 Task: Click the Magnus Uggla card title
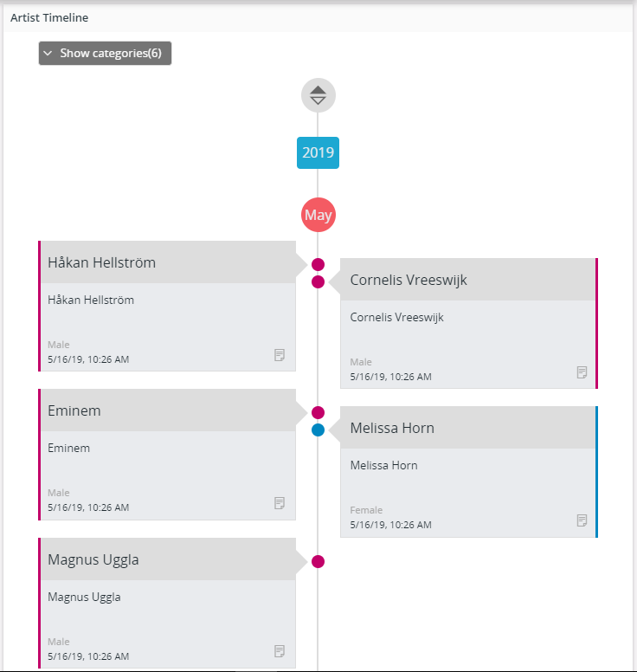93,560
